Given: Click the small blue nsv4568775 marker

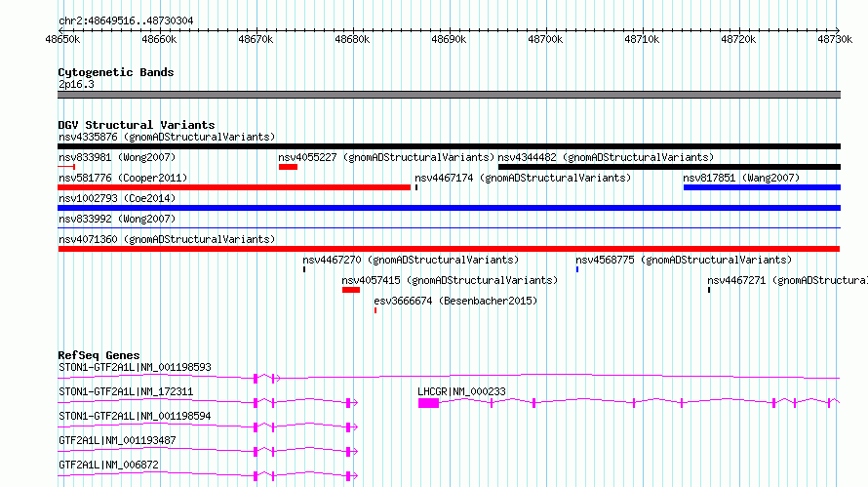Looking at the screenshot, I should (576, 269).
